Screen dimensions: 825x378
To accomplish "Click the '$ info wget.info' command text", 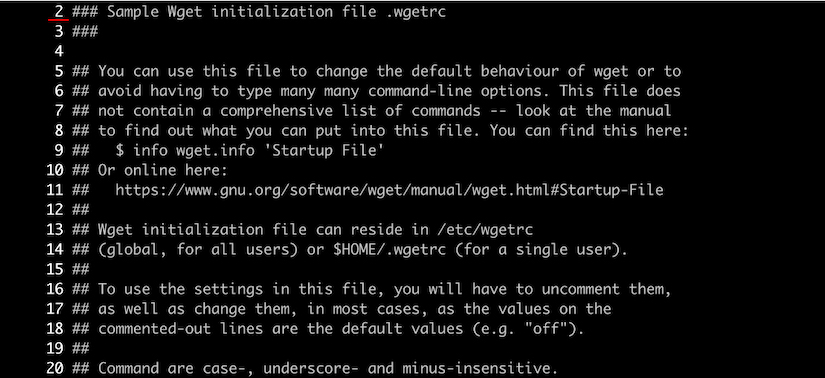I will (187, 150).
